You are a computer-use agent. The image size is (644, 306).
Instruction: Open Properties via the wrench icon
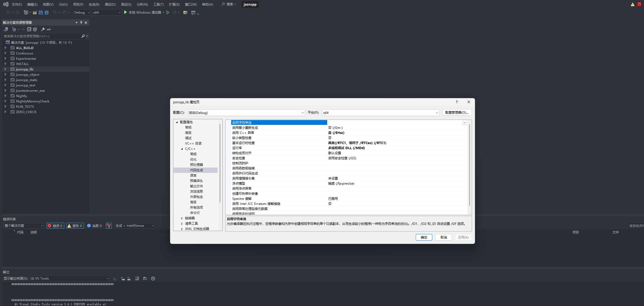tap(43, 29)
